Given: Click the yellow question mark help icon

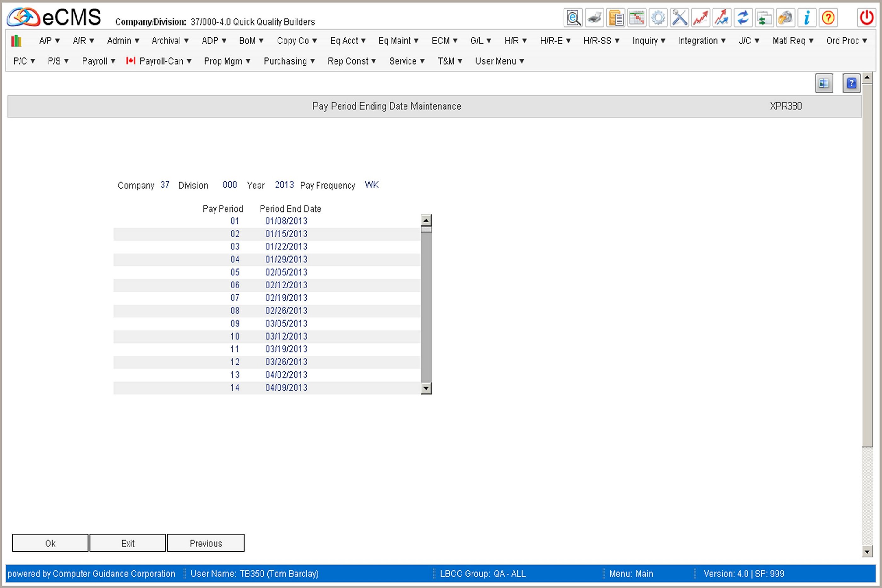Looking at the screenshot, I should 828,18.
